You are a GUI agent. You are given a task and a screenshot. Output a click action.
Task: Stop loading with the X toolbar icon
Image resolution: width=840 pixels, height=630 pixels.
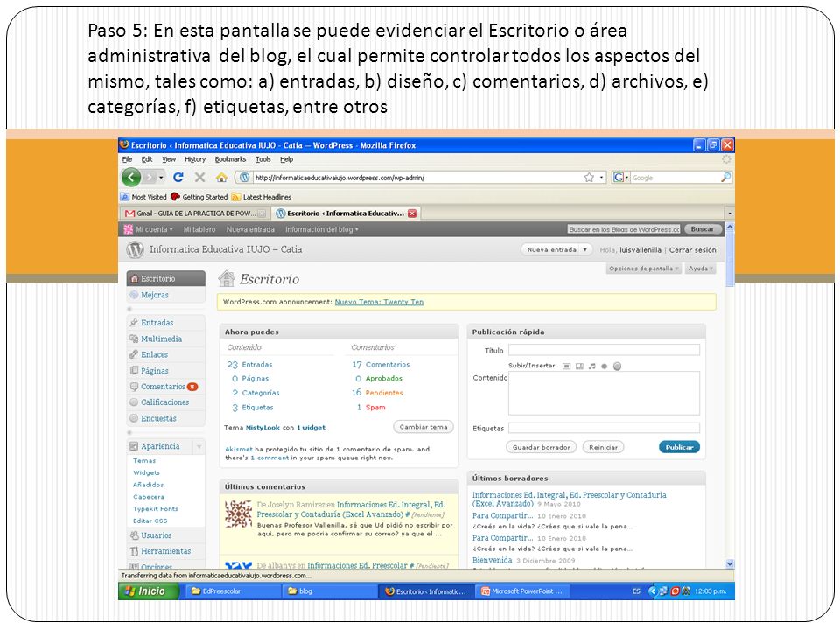pyautogui.click(x=199, y=177)
